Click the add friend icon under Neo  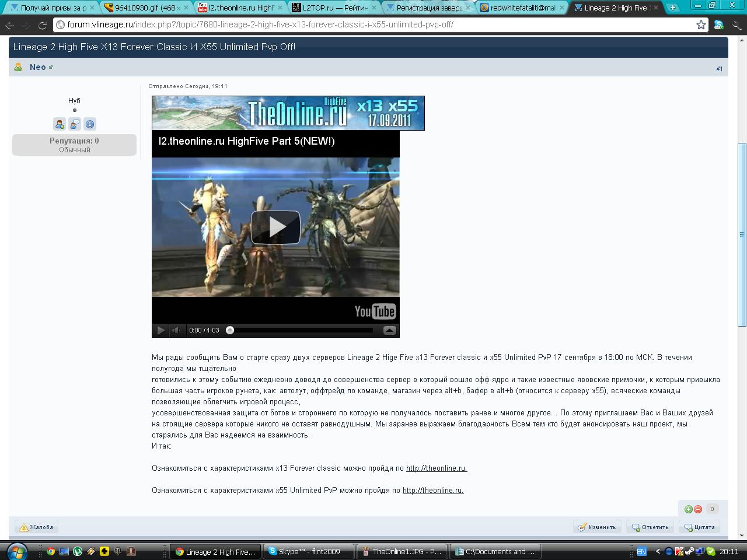(x=60, y=124)
